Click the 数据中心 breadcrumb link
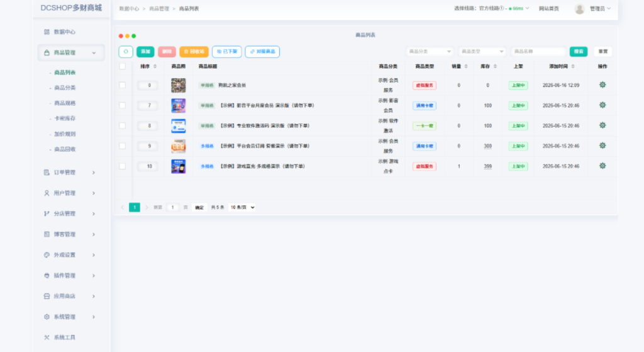The height and width of the screenshot is (352, 644). pos(129,9)
